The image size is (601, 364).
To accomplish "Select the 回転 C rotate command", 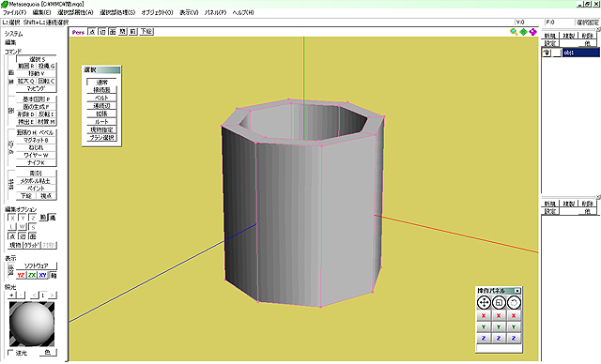I will coord(46,81).
